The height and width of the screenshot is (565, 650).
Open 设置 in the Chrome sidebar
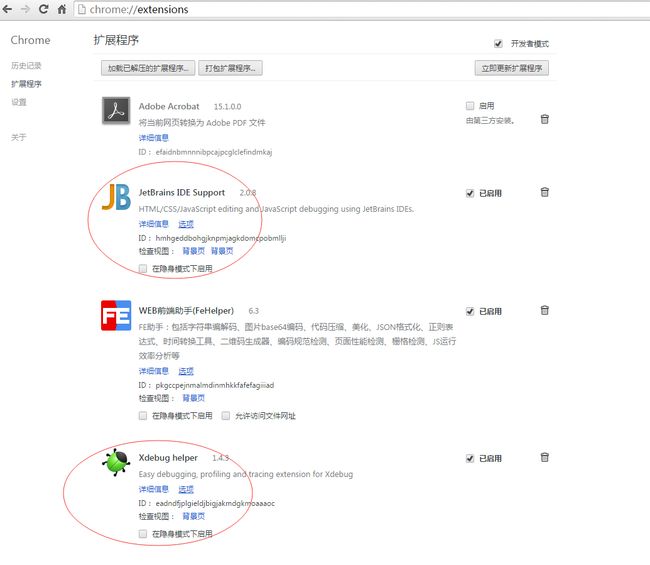pyautogui.click(x=19, y=102)
